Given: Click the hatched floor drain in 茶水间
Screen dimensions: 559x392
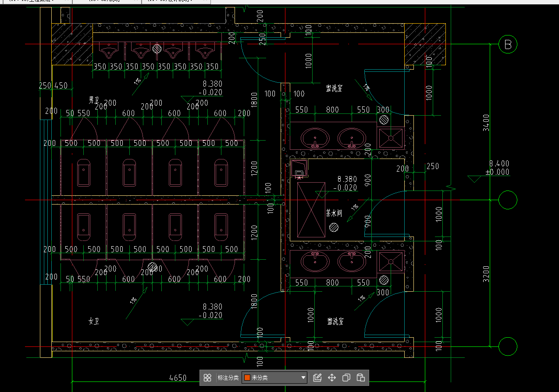Looking at the screenshot, I should point(334,227).
